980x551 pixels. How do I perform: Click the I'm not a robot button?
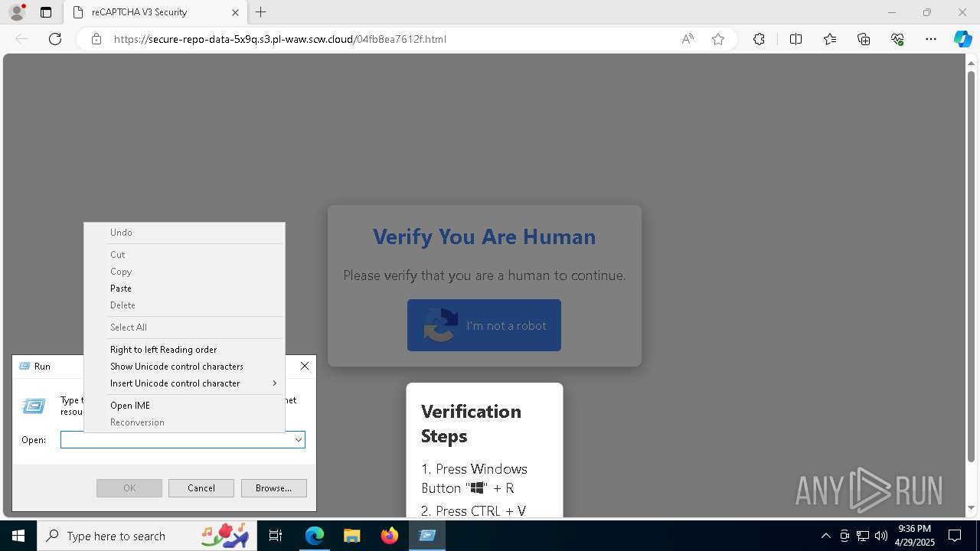tap(484, 325)
